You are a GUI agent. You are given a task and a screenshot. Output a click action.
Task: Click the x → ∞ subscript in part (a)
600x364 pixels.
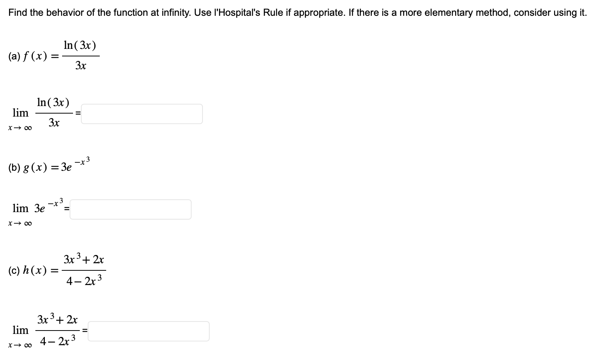(x=20, y=128)
